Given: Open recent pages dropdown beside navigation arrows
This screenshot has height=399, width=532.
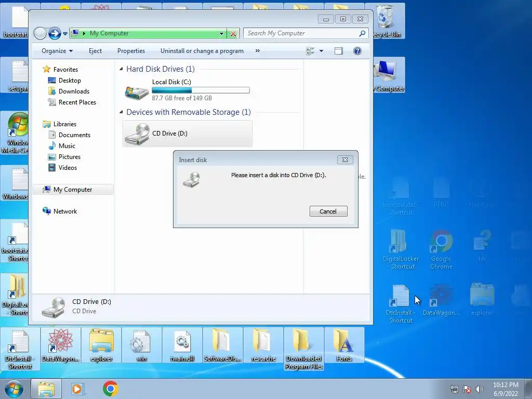Looking at the screenshot, I should 65,34.
